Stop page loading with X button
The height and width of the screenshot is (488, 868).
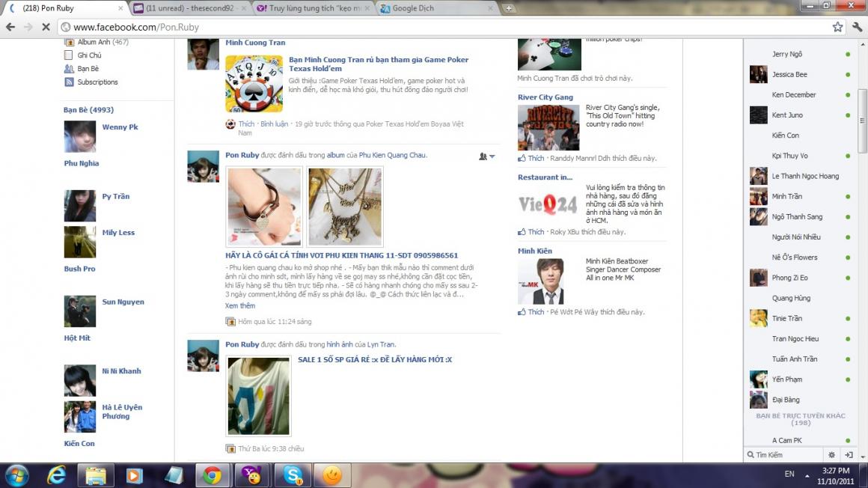point(46,27)
